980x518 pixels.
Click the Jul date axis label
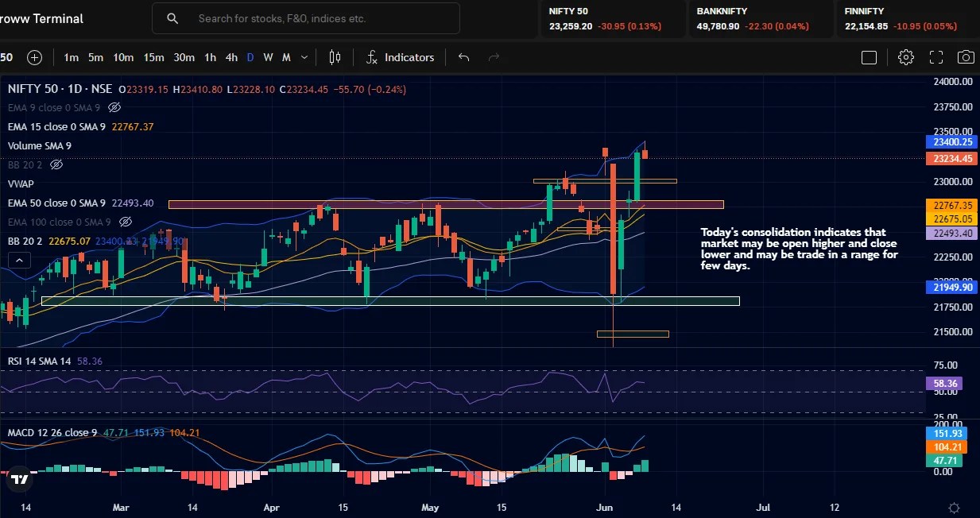point(763,506)
